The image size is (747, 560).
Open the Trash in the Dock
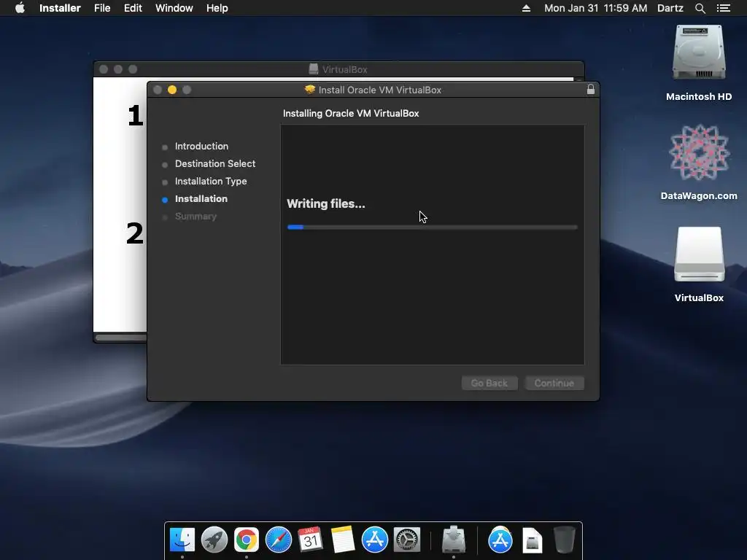[x=565, y=540]
